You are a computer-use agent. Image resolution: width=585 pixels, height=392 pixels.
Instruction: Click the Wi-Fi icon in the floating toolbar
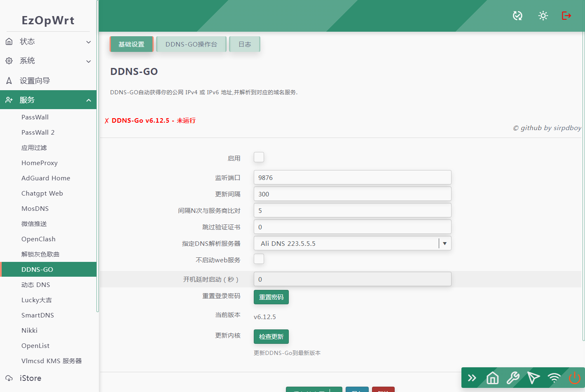[554, 378]
